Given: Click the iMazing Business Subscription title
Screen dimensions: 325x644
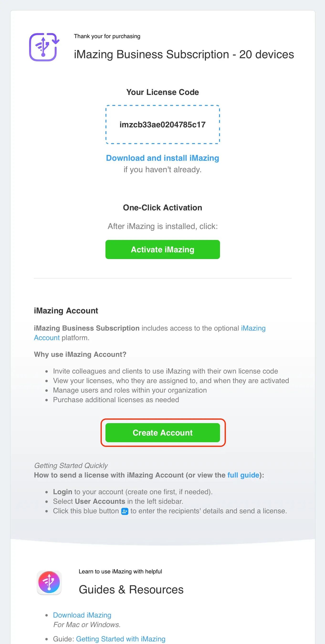Looking at the screenshot, I should [184, 54].
